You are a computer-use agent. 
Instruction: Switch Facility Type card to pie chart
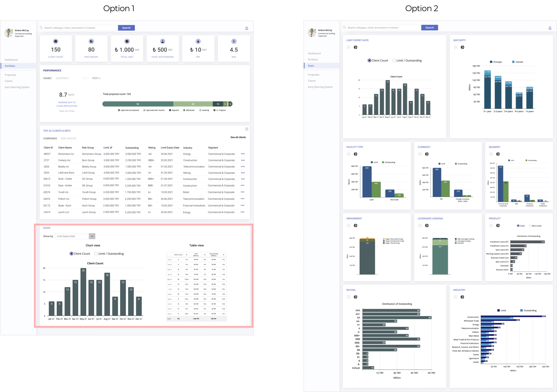click(355, 154)
